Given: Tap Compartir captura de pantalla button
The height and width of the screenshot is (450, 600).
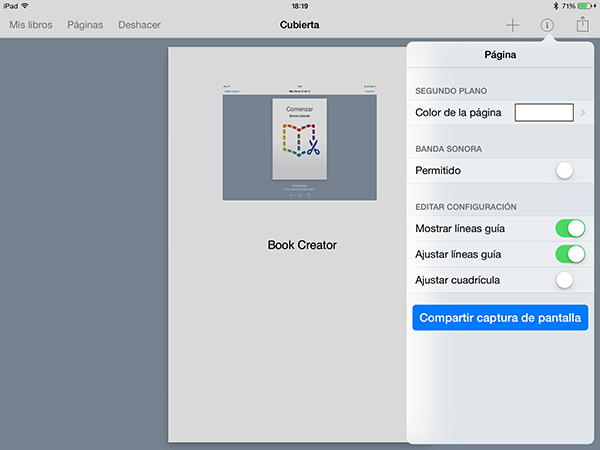Looking at the screenshot, I should 500,318.
